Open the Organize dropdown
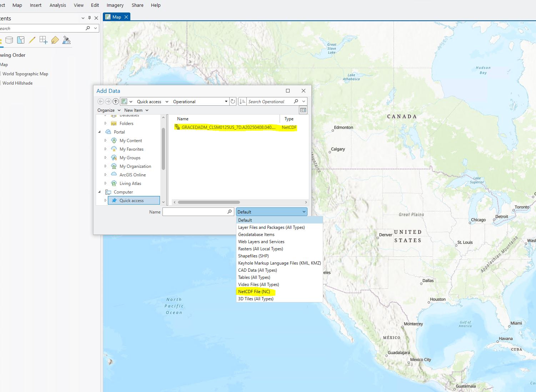Viewport: 536px width, 392px height. click(x=109, y=110)
